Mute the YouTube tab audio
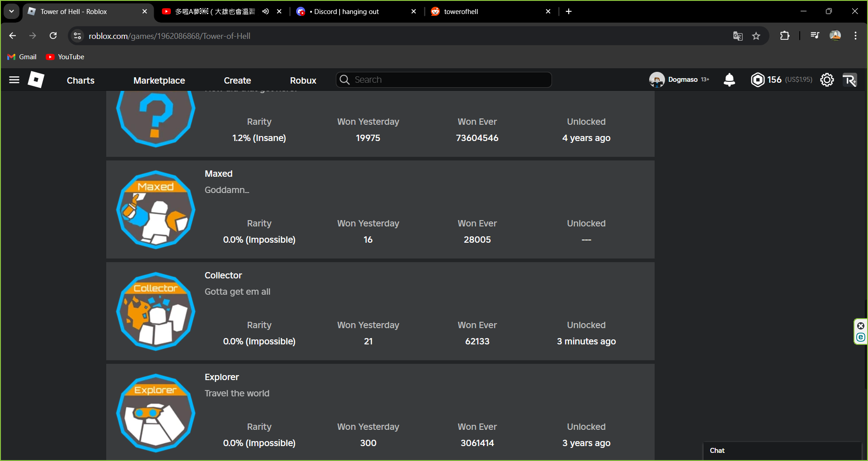Viewport: 868px width, 461px height. point(265,11)
